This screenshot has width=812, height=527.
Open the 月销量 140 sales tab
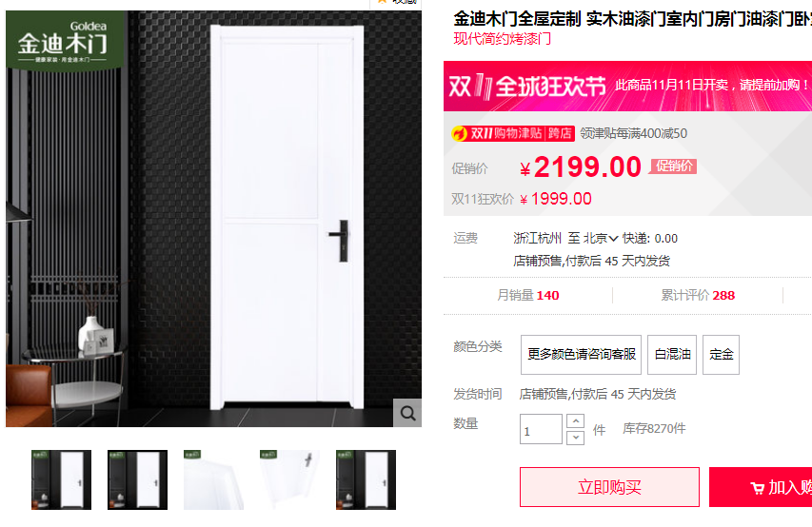[x=528, y=295]
